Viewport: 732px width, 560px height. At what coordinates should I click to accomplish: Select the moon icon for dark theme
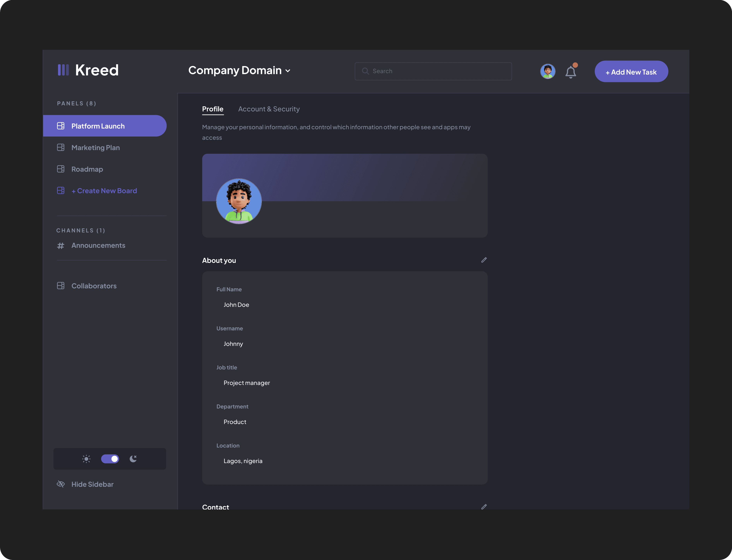click(133, 459)
